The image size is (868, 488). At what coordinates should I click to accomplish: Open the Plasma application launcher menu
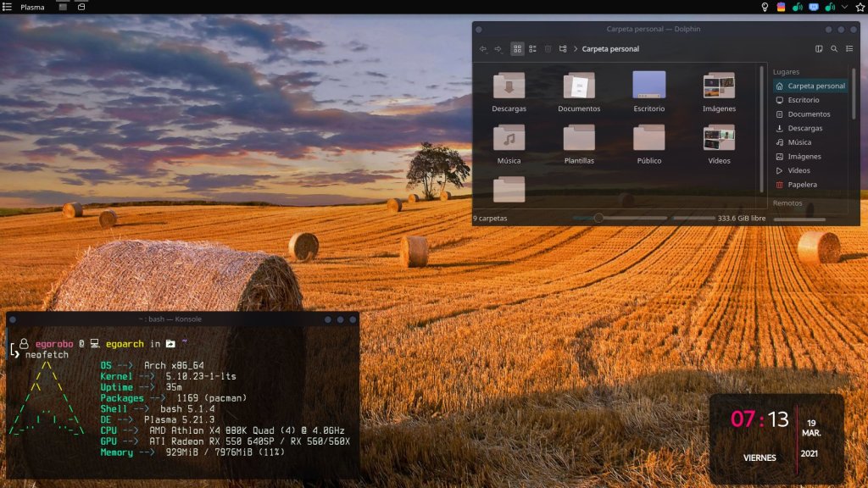8,7
